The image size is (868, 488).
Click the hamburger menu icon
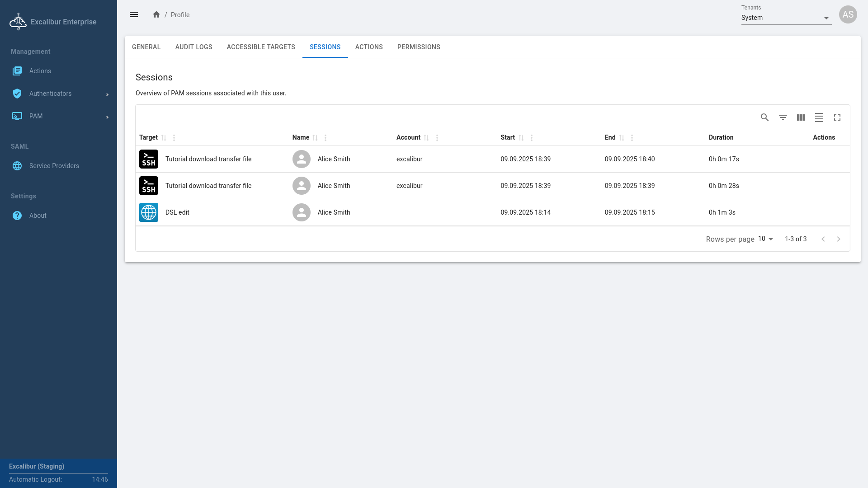pyautogui.click(x=134, y=14)
